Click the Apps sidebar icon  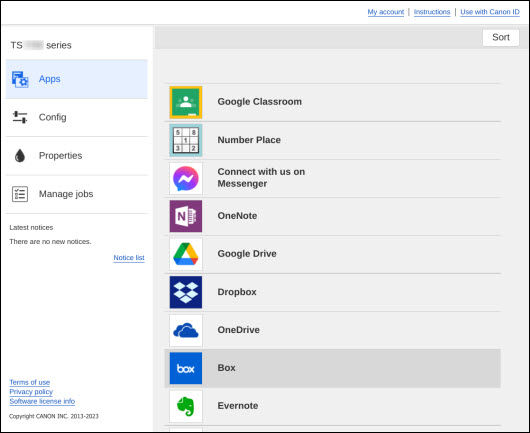point(20,79)
